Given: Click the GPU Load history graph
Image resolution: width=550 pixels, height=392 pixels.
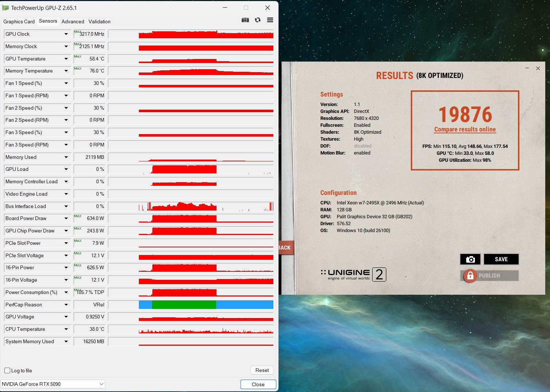Looking at the screenshot, I should point(191,169).
